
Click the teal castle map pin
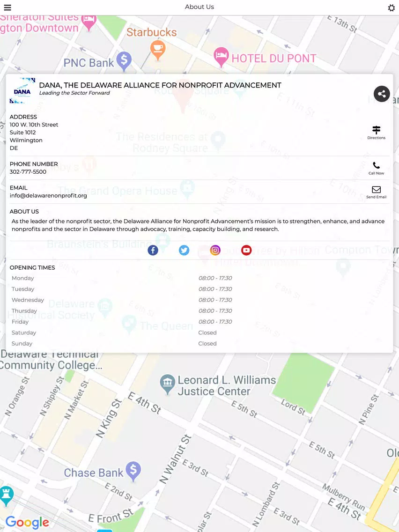7,495
